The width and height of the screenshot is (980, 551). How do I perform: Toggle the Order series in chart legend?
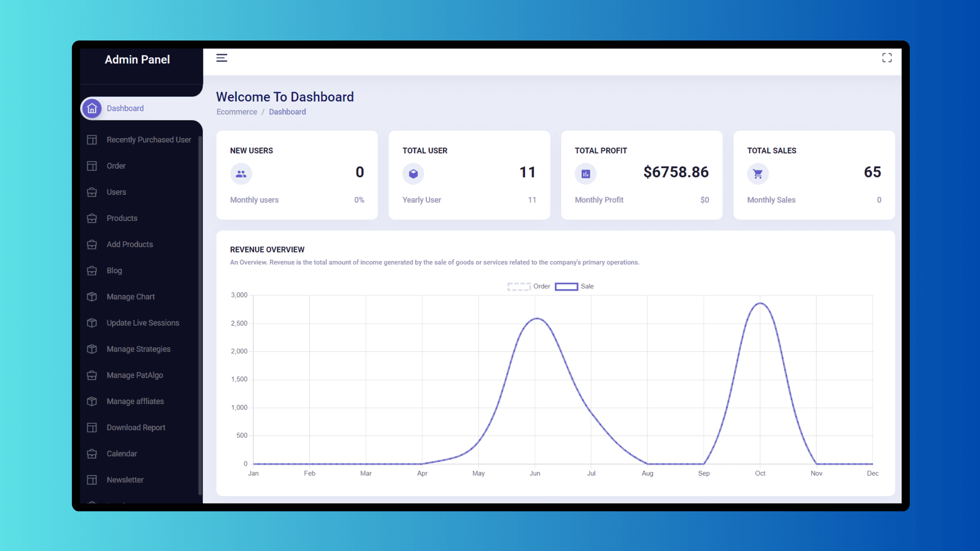click(529, 287)
